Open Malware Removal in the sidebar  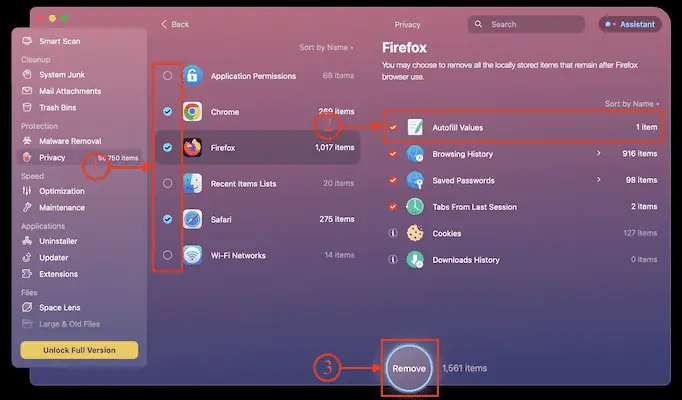[68, 142]
